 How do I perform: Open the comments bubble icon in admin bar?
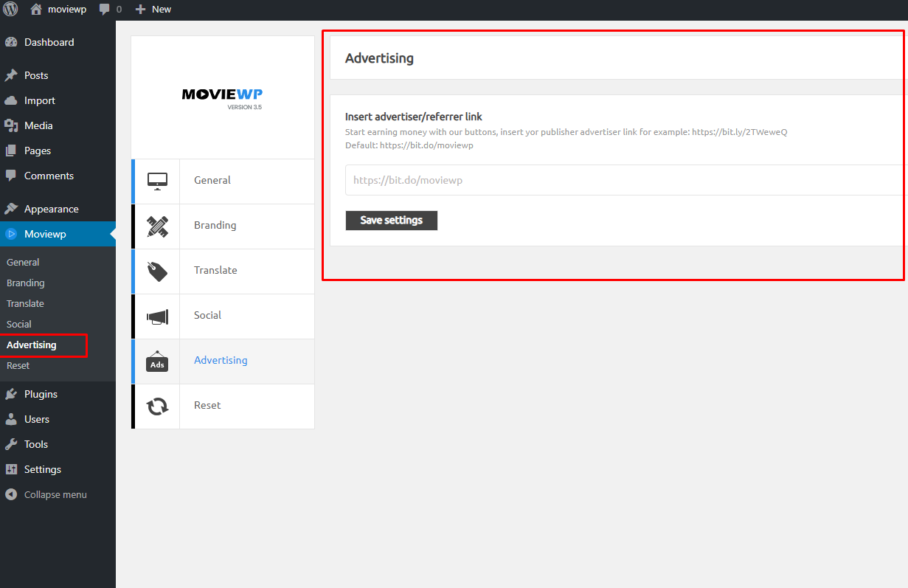(x=105, y=10)
